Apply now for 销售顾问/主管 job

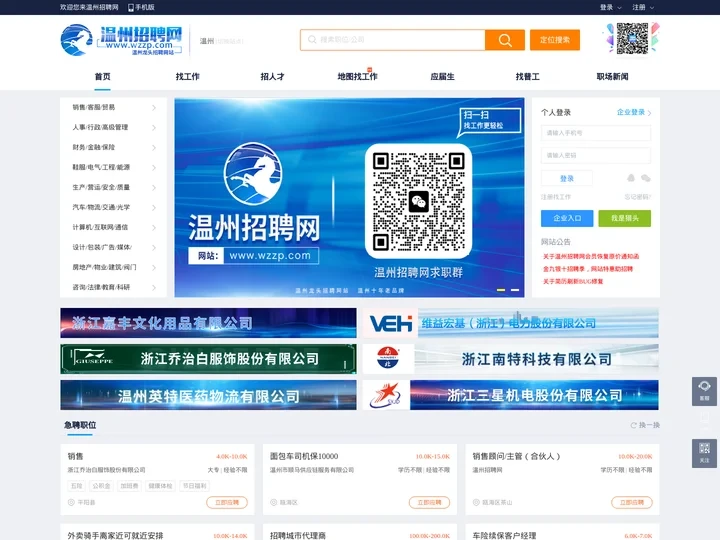(632, 502)
